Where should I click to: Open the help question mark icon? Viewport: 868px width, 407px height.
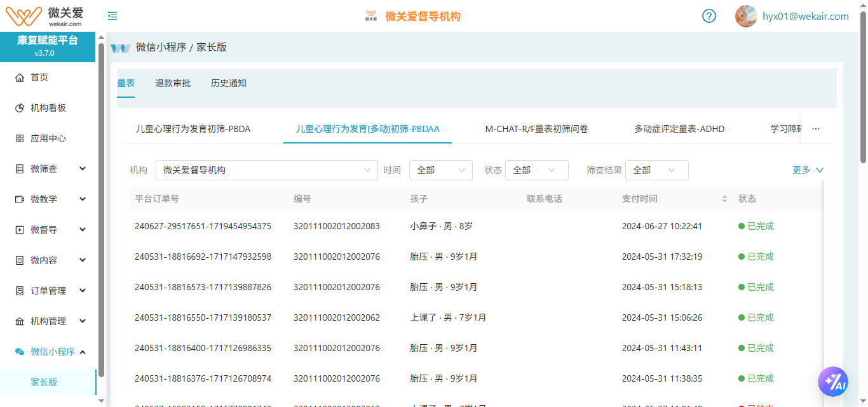[709, 17]
